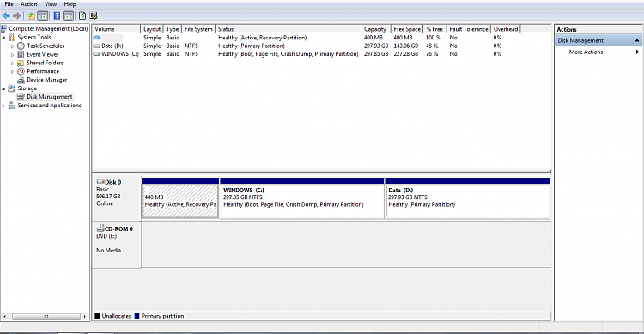
Task: Click the System Tools wrench icon
Action: (x=12, y=38)
